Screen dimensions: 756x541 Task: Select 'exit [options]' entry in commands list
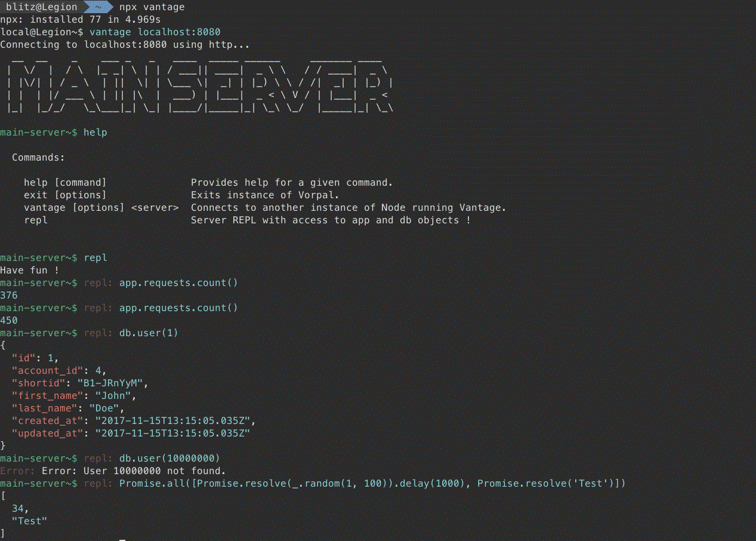(65, 195)
